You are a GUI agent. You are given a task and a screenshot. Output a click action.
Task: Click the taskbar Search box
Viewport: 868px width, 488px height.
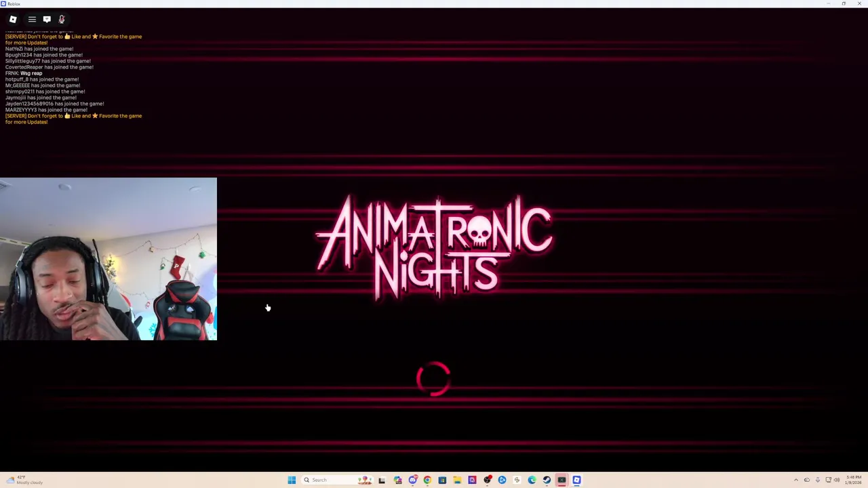[x=338, y=480]
